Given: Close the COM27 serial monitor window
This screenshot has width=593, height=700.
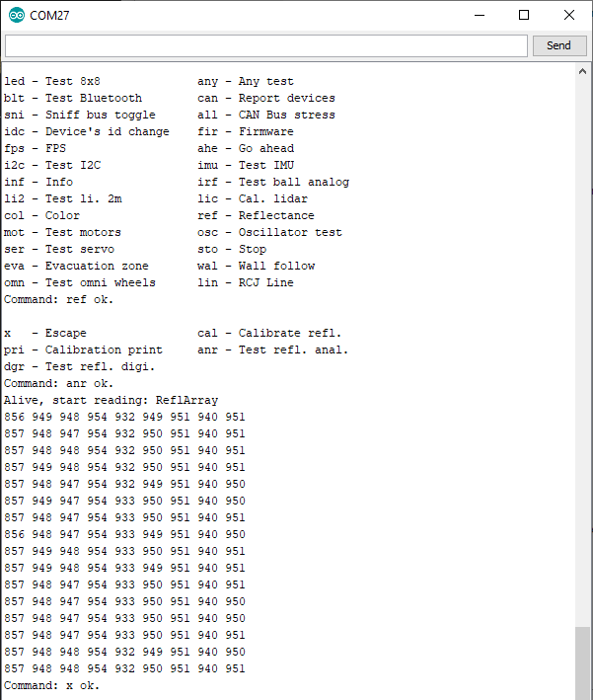Looking at the screenshot, I should coord(569,15).
